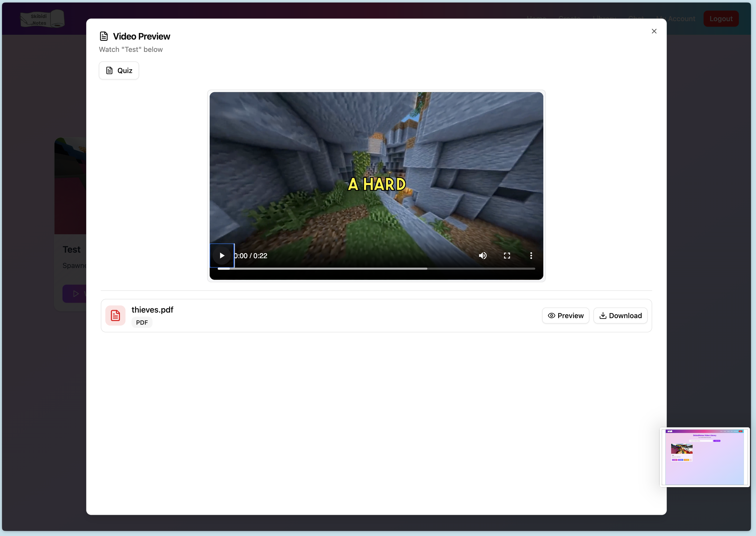Preview the thieves.pdf file
Viewport: 756px width, 536px height.
[x=565, y=316]
